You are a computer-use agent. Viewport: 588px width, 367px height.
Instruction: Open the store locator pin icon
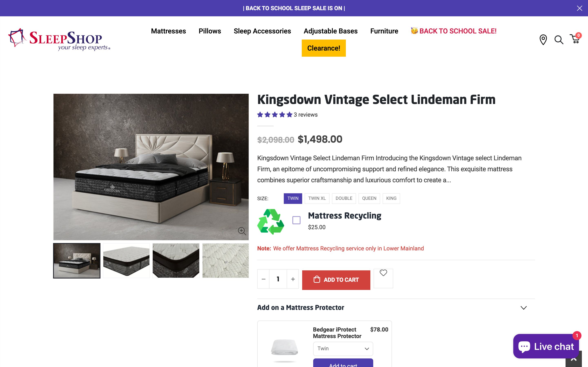[x=543, y=40]
